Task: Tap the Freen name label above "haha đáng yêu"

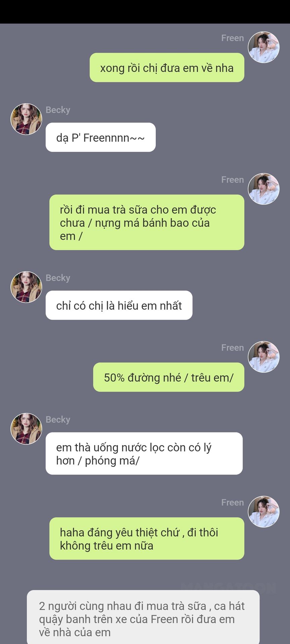Action: tap(232, 502)
